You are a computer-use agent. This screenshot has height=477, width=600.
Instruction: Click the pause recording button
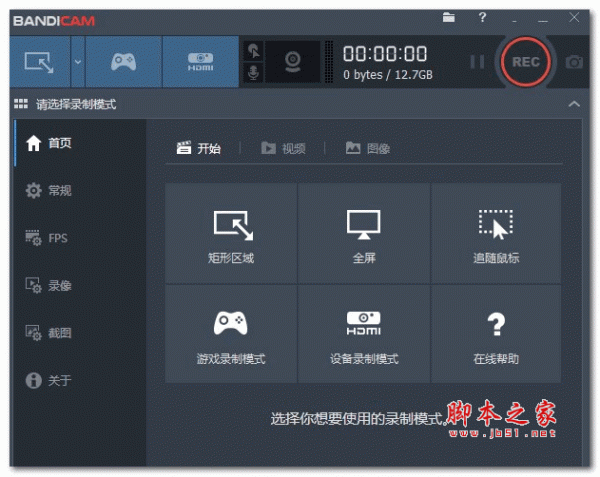(477, 62)
